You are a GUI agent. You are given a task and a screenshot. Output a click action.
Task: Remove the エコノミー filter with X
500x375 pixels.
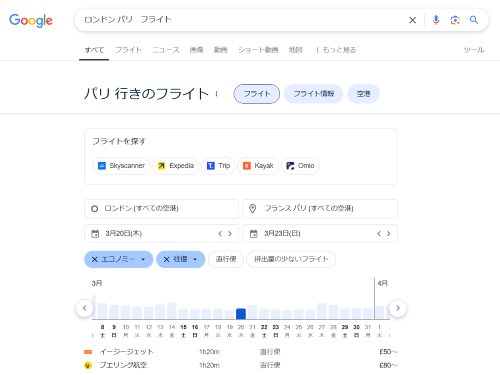tap(94, 259)
